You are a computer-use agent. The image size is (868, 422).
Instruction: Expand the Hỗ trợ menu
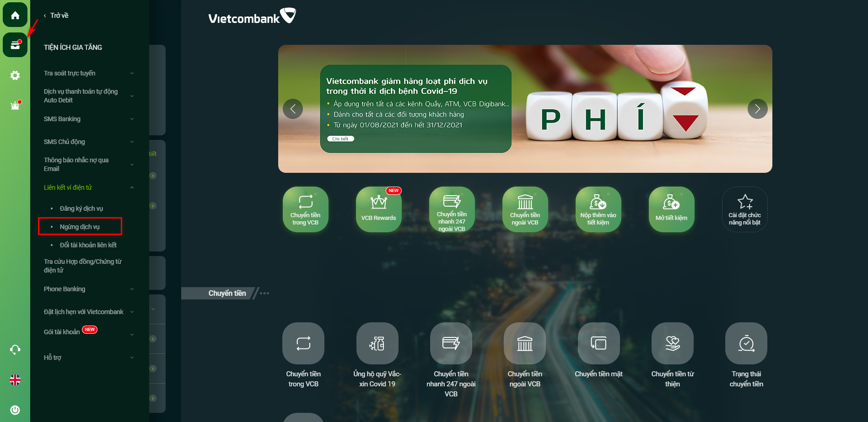coord(89,358)
